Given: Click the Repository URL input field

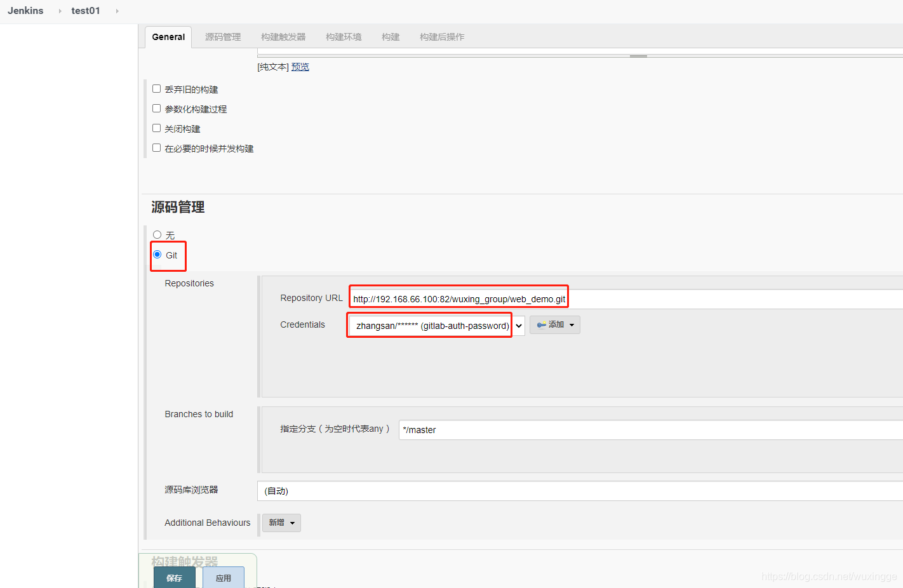Looking at the screenshot, I should (626, 299).
